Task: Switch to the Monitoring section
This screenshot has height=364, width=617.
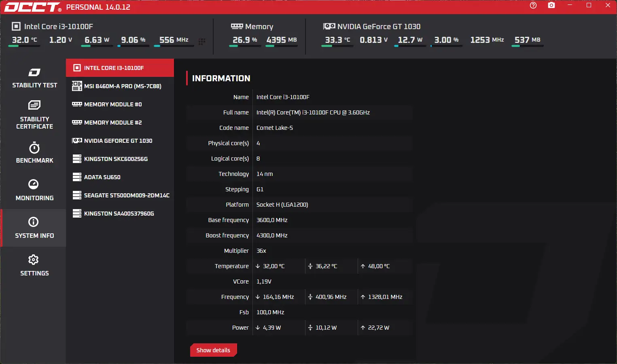Action: [x=34, y=190]
